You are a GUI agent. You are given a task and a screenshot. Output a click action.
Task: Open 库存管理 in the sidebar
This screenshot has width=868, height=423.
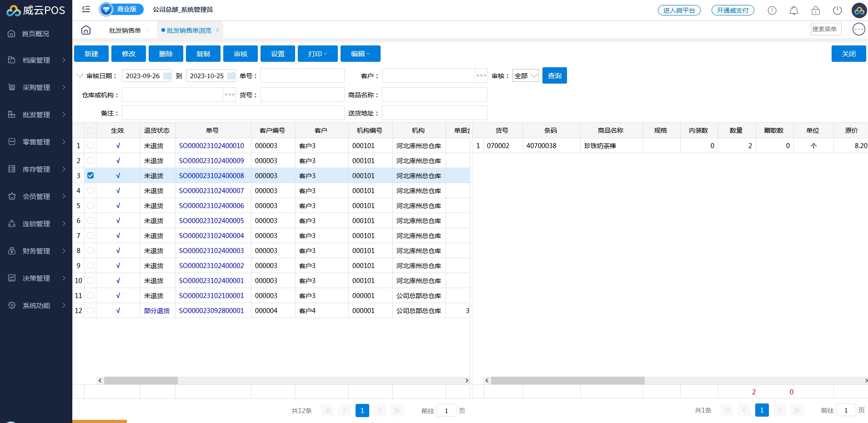pyautogui.click(x=36, y=169)
